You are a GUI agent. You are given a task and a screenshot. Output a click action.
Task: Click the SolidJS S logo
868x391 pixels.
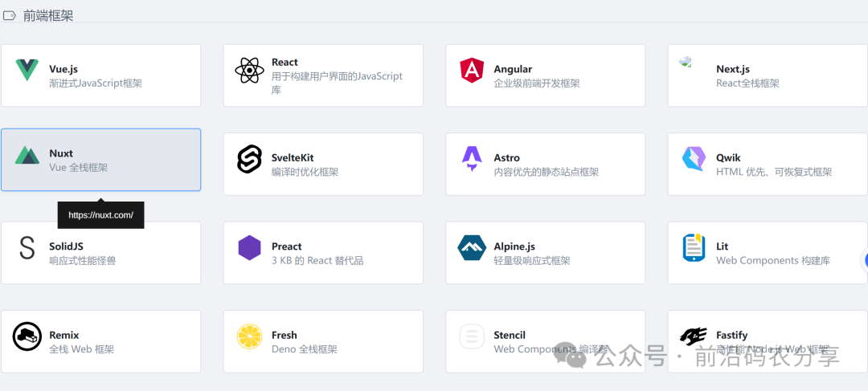(x=27, y=248)
